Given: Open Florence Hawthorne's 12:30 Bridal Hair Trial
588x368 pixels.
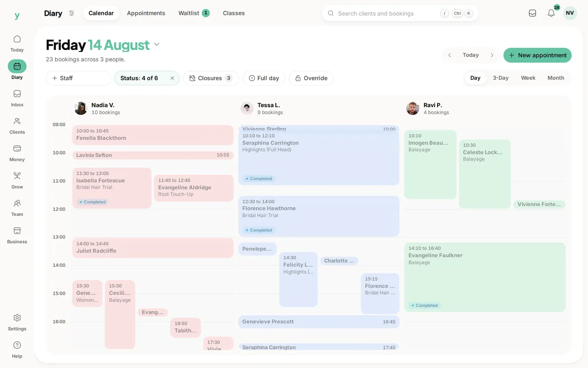Looking at the screenshot, I should 319,216.
